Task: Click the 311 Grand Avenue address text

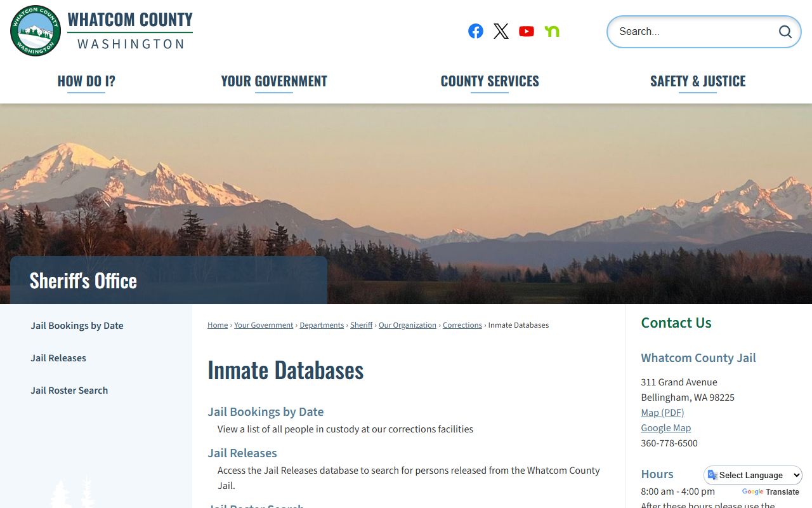Action: (679, 382)
